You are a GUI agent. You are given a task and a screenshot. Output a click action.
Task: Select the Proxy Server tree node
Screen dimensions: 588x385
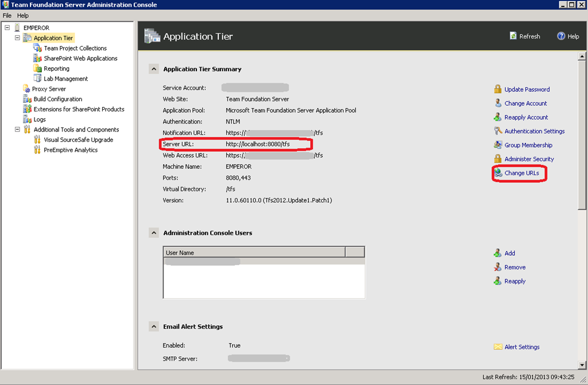49,89
